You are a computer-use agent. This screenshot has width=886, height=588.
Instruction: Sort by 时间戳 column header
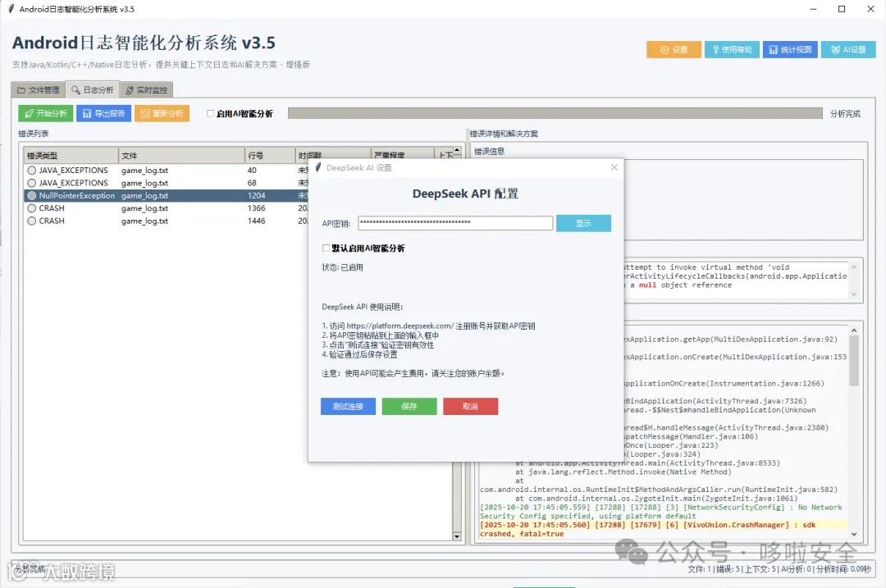(332, 153)
